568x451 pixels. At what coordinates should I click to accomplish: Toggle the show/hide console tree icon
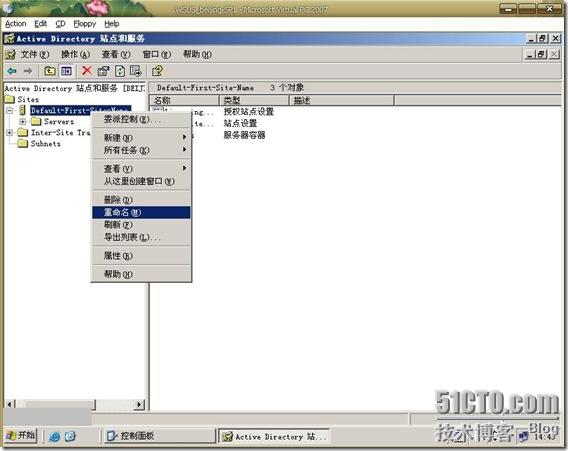pos(66,71)
